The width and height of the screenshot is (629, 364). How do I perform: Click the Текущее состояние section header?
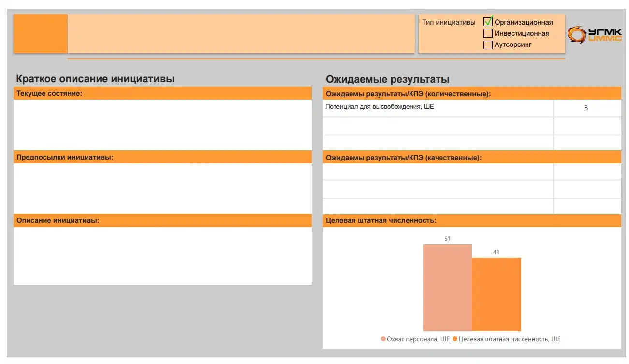tap(162, 93)
